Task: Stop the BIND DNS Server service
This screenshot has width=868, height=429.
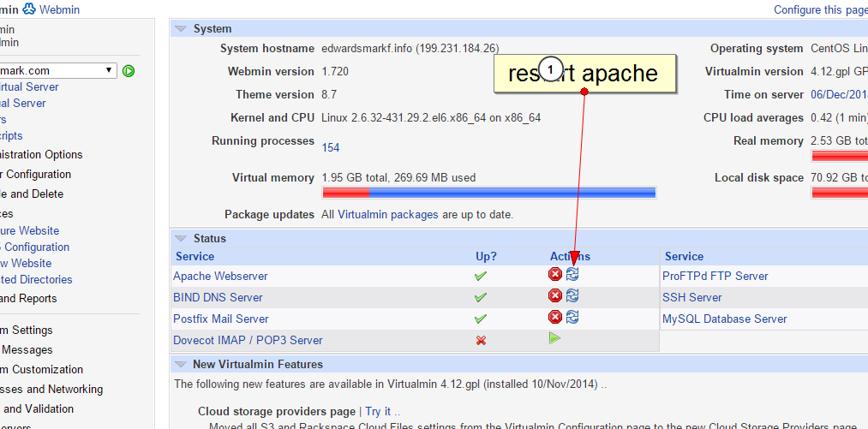Action: click(554, 295)
